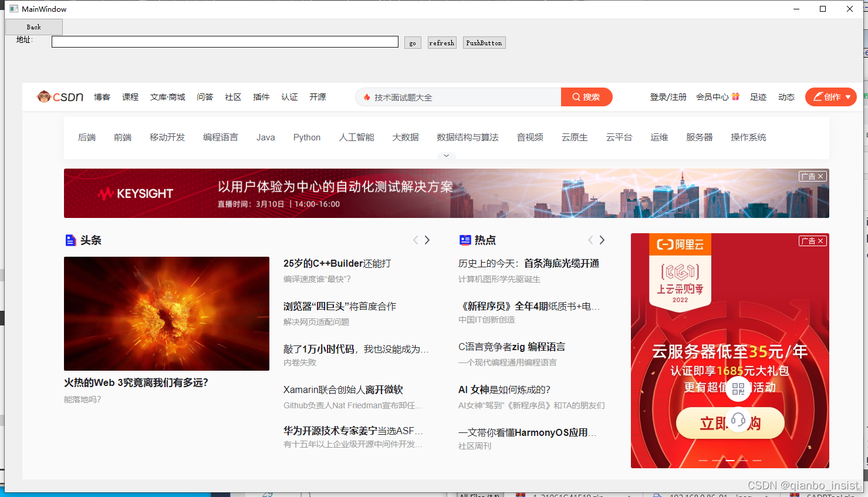The height and width of the screenshot is (497, 868).
Task: Click the Keysight logo in the banner
Action: point(136,193)
